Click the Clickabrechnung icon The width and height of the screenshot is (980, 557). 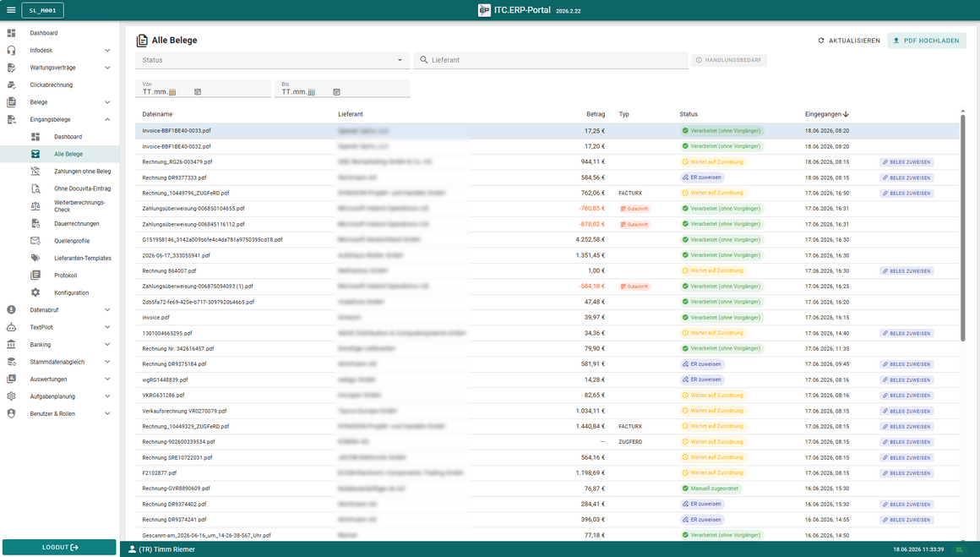click(x=11, y=85)
